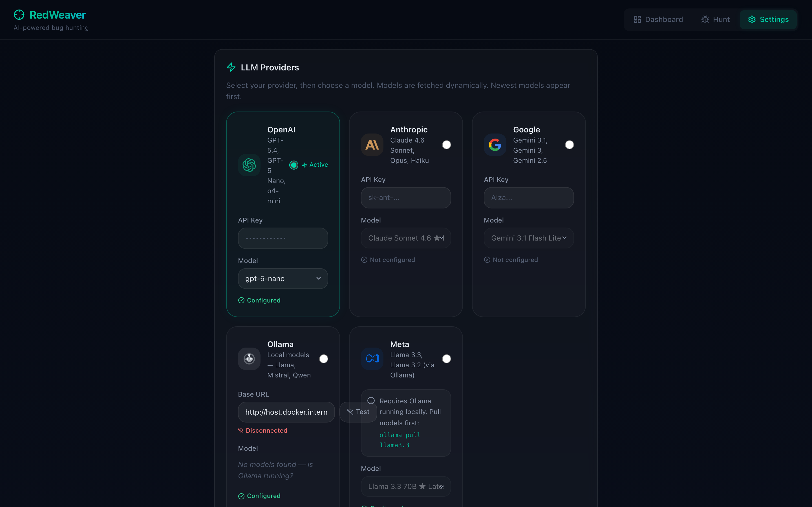
Task: Click the Test connection button
Action: pos(358,412)
